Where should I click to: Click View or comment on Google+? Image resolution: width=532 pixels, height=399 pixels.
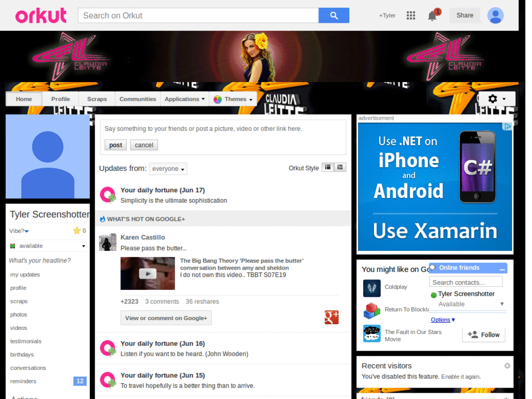pos(166,318)
